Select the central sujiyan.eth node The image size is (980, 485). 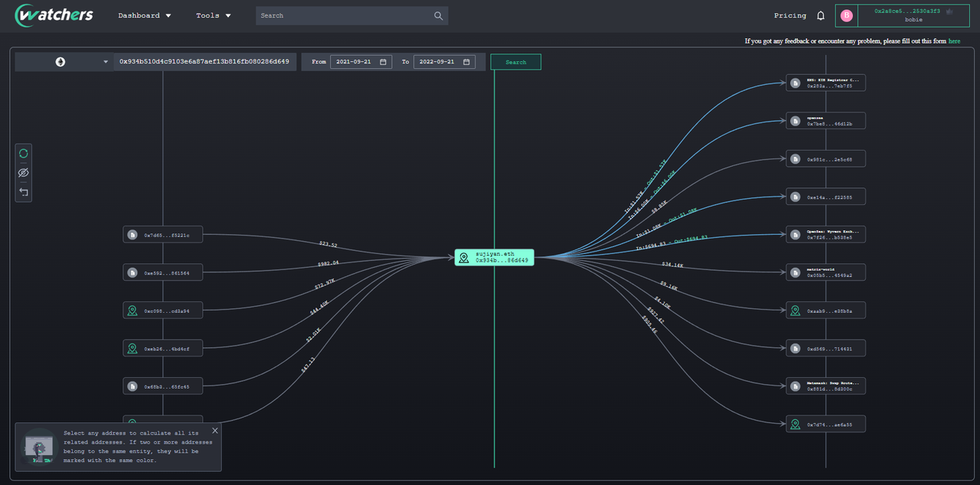tap(494, 257)
